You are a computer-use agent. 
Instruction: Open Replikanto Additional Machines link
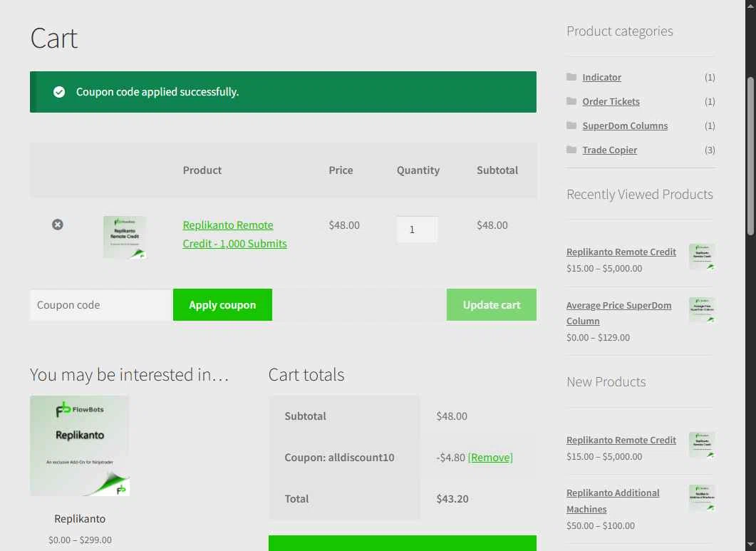613,501
